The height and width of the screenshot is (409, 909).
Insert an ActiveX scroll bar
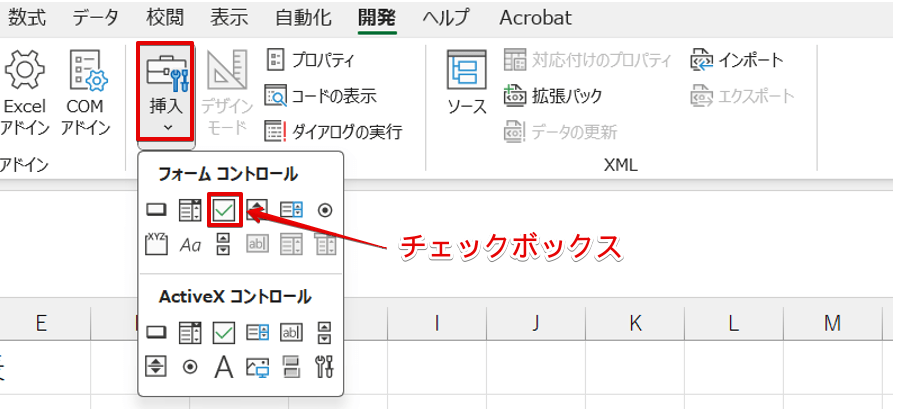click(x=325, y=333)
